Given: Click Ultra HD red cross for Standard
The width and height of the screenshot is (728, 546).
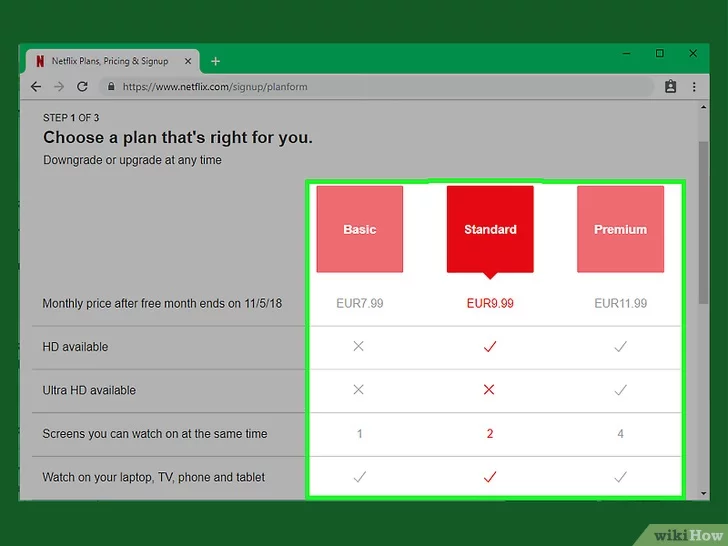Looking at the screenshot, I should (x=489, y=390).
